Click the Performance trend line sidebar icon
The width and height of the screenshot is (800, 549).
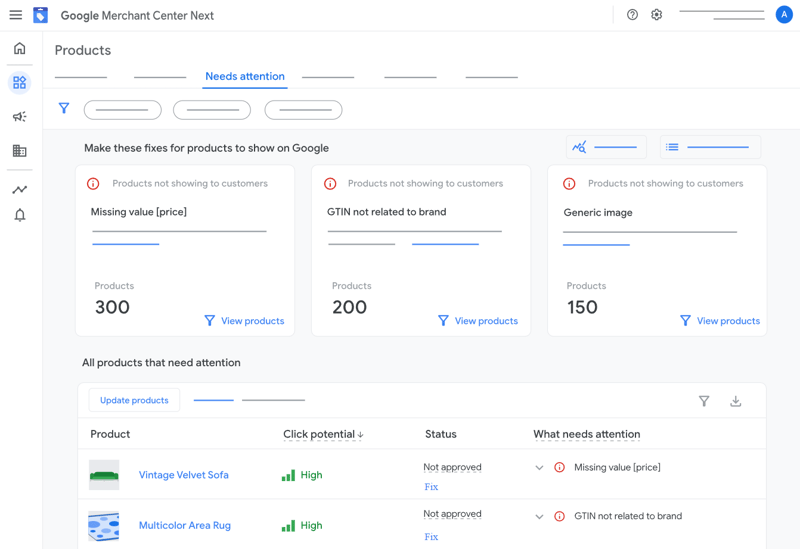click(x=19, y=189)
